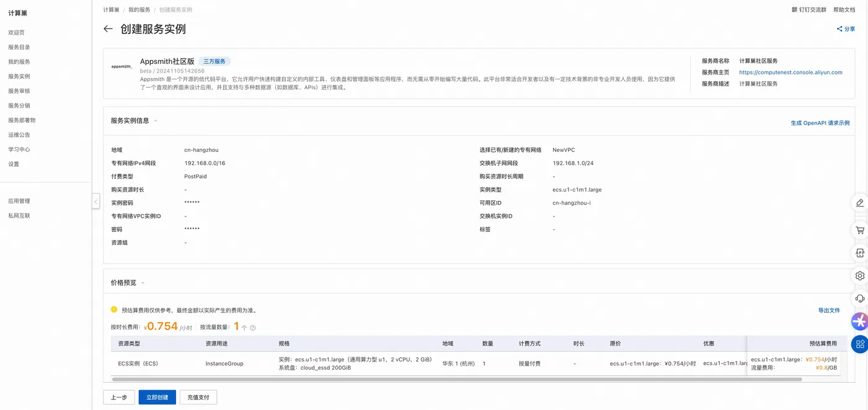Image resolution: width=868 pixels, height=410 pixels.
Task: Collapse the left sidebar handle
Action: 95,201
